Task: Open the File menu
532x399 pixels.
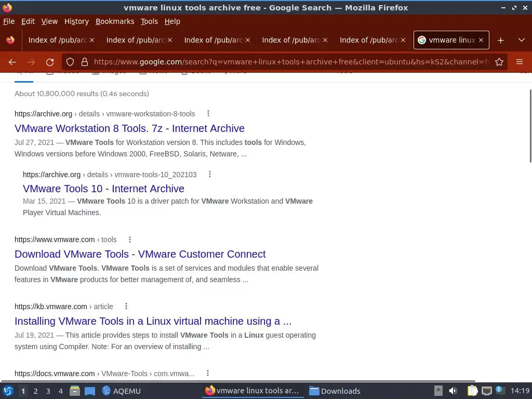Action: (x=9, y=21)
